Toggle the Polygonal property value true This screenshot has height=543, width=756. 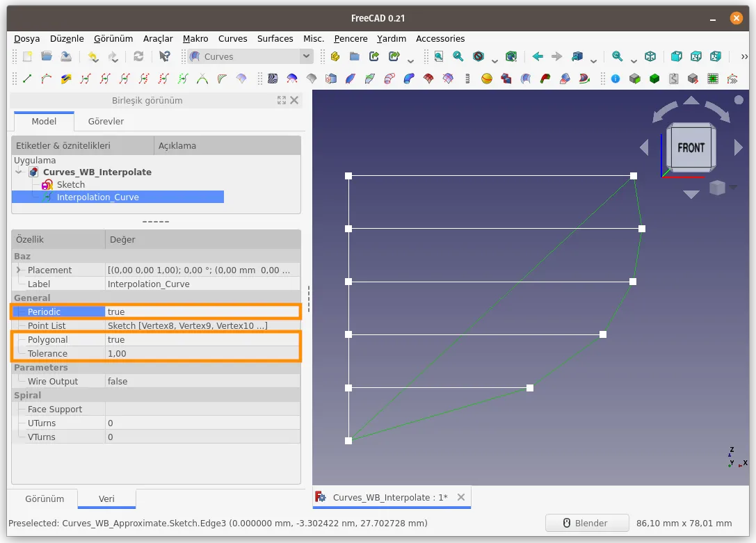(202, 340)
